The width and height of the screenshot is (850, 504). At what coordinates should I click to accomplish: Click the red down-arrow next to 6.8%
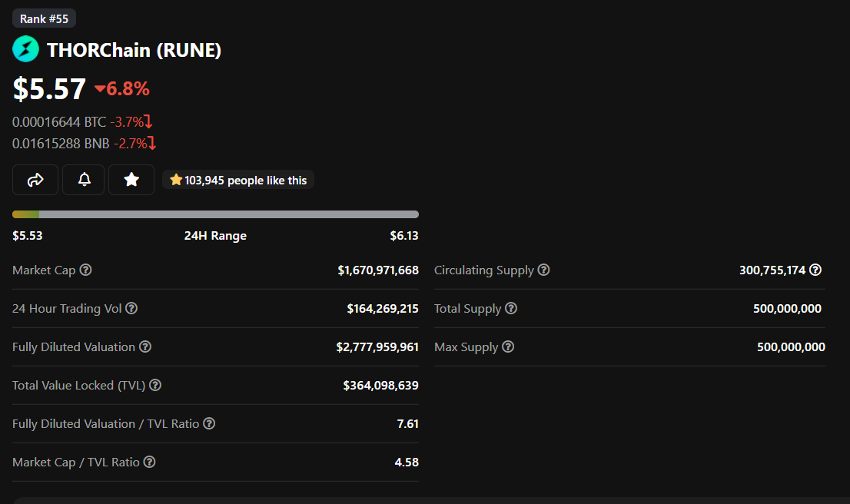pos(100,89)
